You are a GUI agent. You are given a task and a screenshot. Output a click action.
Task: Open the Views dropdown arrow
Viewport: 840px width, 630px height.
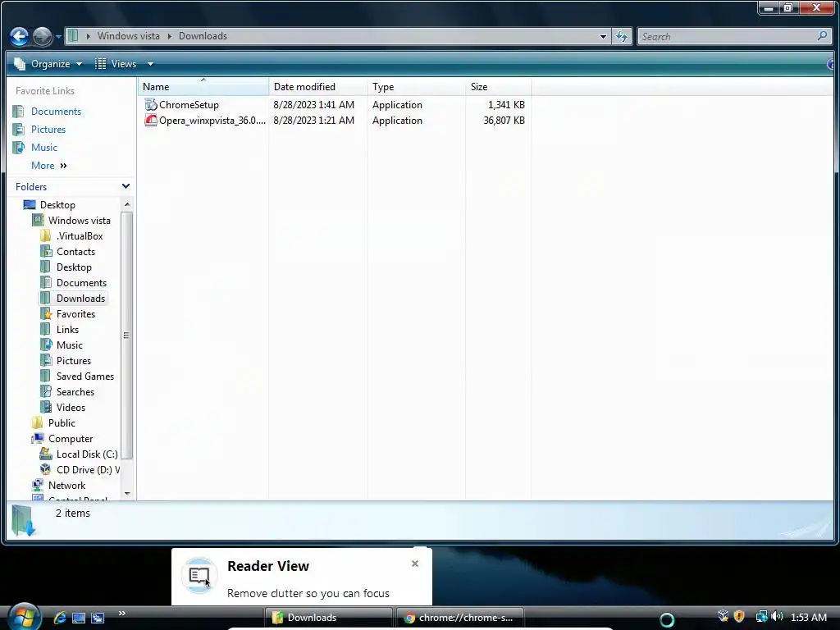[151, 64]
